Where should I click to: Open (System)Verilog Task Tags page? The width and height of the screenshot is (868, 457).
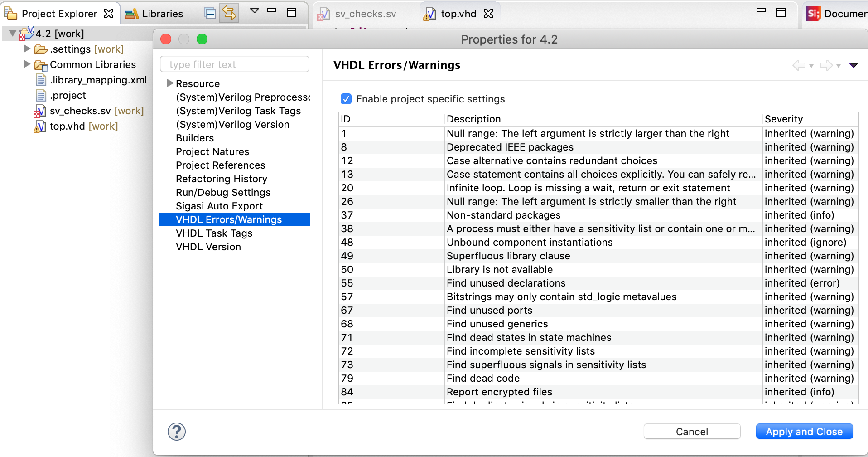[x=238, y=111]
